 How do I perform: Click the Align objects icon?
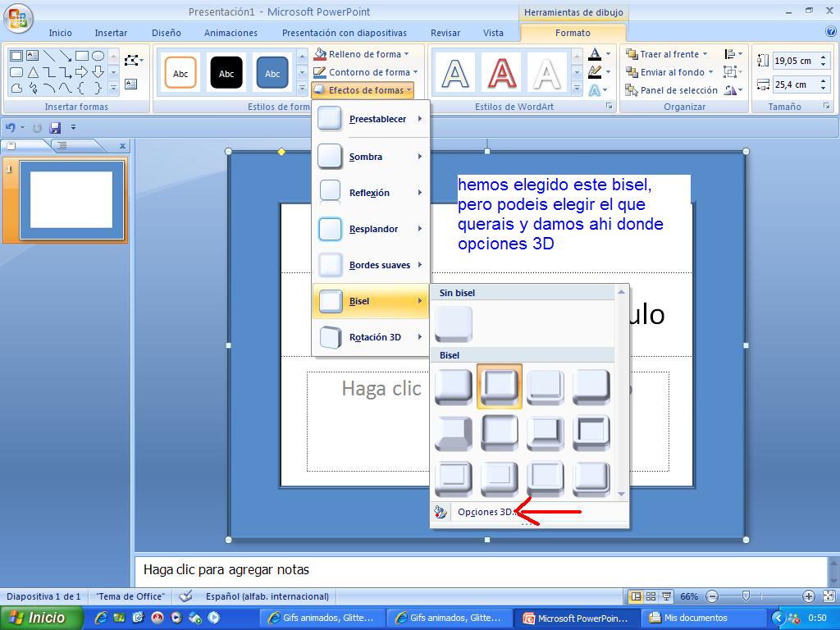(730, 54)
